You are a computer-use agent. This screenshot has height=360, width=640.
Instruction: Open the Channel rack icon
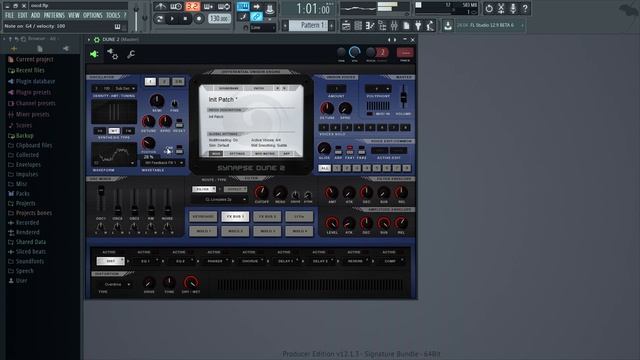(x=358, y=26)
